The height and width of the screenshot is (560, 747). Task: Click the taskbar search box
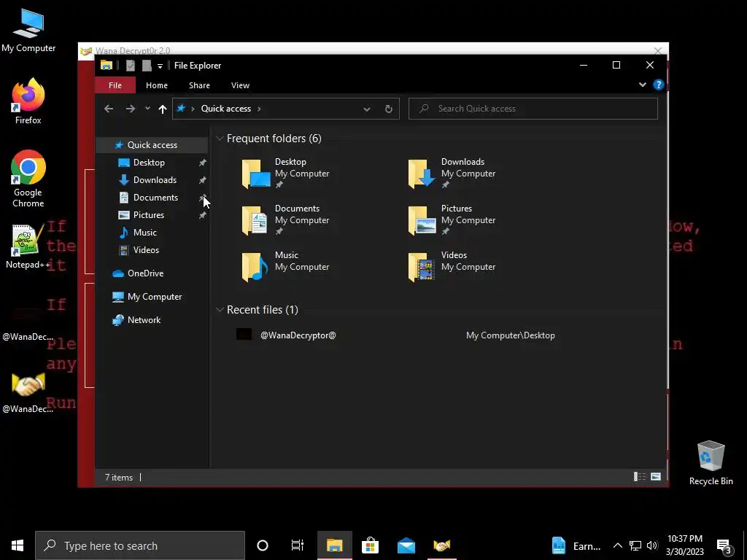tap(139, 545)
